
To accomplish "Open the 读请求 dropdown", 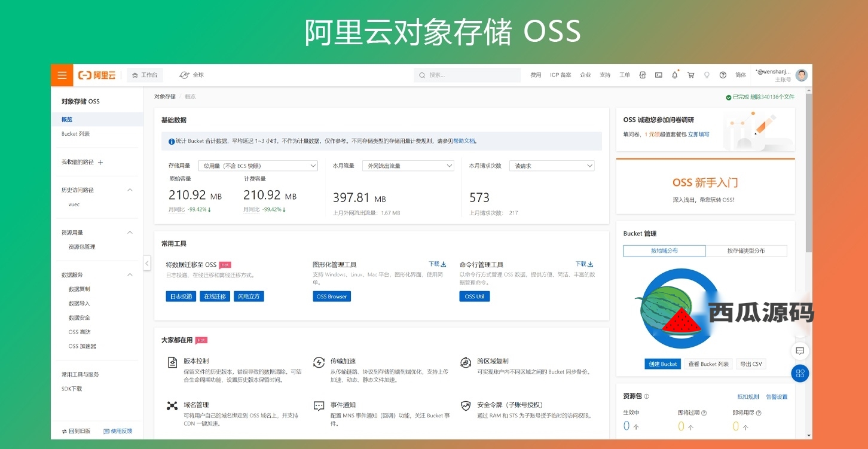I will (x=552, y=166).
